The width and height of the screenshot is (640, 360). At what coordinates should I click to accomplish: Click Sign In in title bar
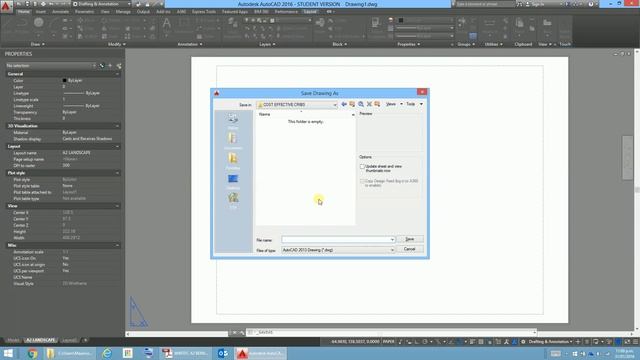(537, 4)
